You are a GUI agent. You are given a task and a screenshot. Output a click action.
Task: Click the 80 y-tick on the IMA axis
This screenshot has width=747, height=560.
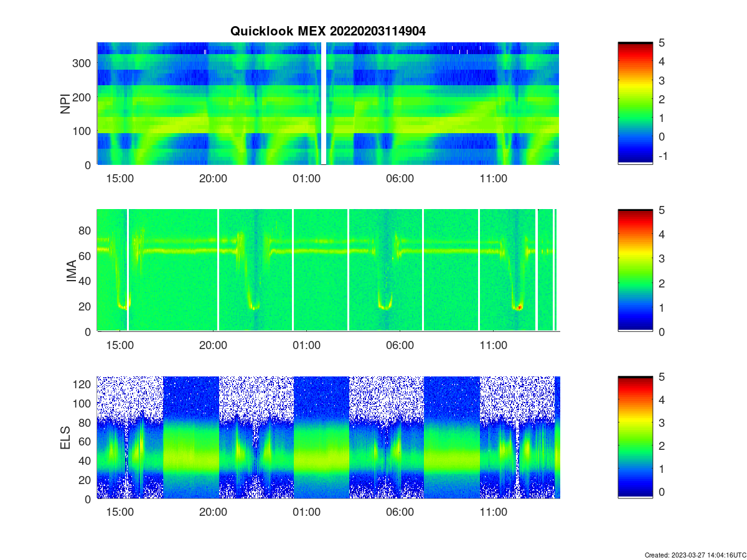[86, 231]
